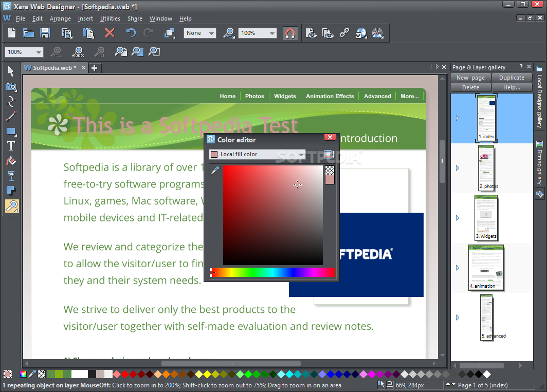Expand layers of page 1. index

click(458, 118)
